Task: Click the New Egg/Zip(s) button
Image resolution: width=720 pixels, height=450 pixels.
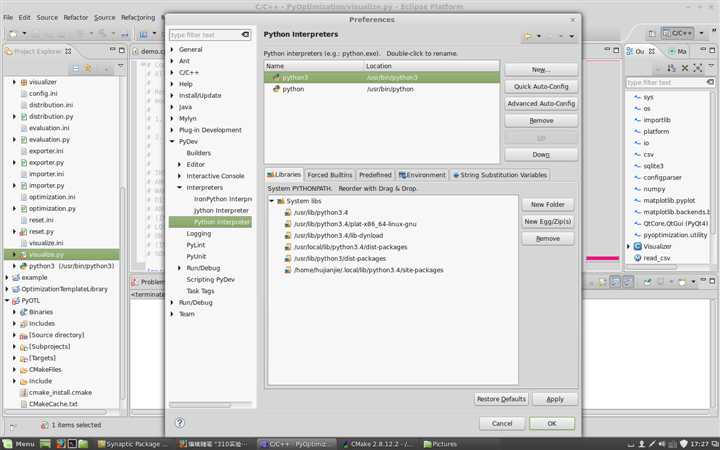Action: 547,221
